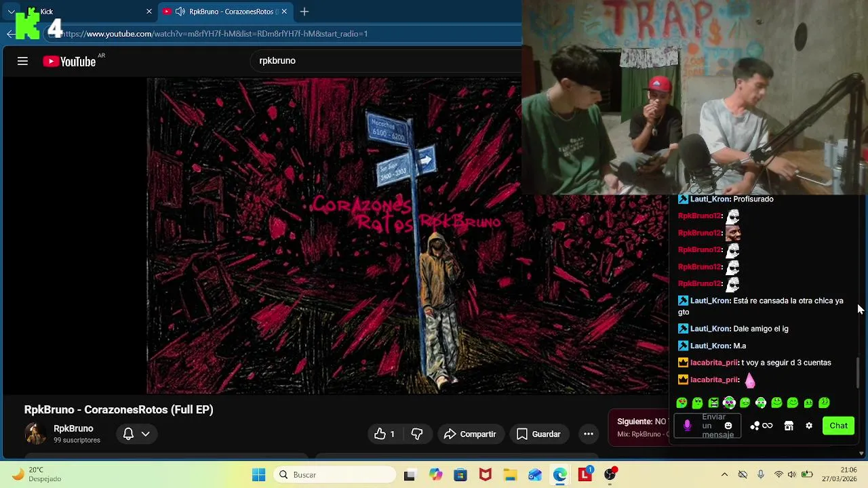Open the weather widget showing 20°C Despejado
868x488 pixels.
38,474
